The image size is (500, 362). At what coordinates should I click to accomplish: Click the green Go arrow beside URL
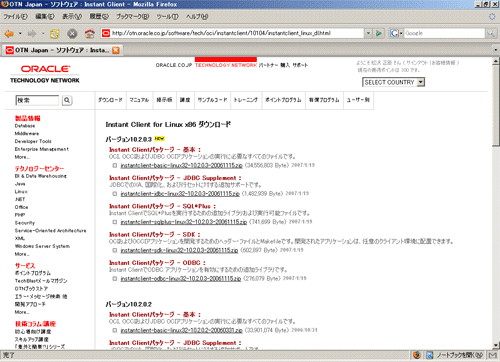click(379, 33)
